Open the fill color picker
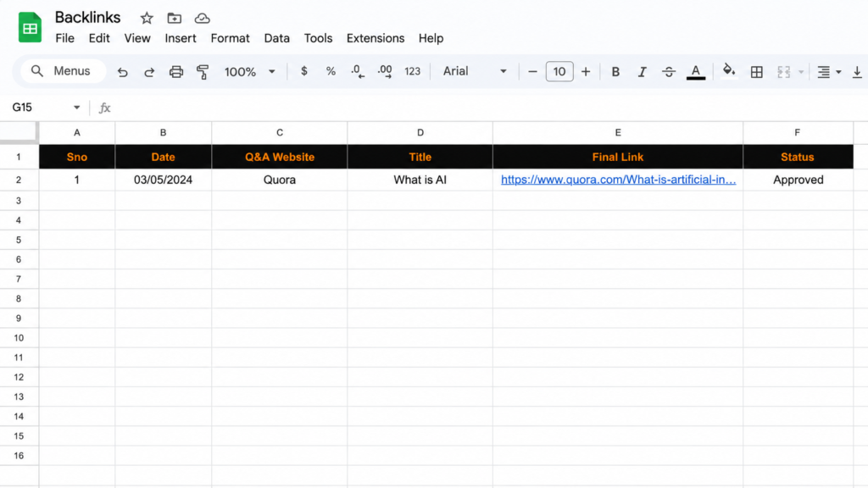Image resolution: width=868 pixels, height=488 pixels. click(x=729, y=71)
